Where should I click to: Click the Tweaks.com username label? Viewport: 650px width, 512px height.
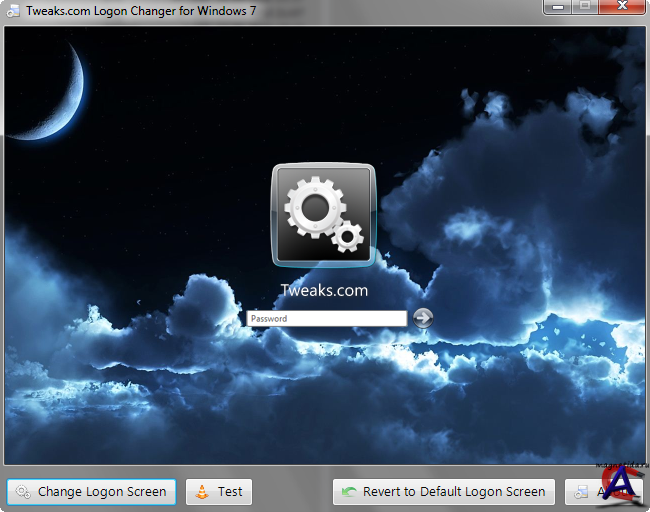pyautogui.click(x=323, y=291)
